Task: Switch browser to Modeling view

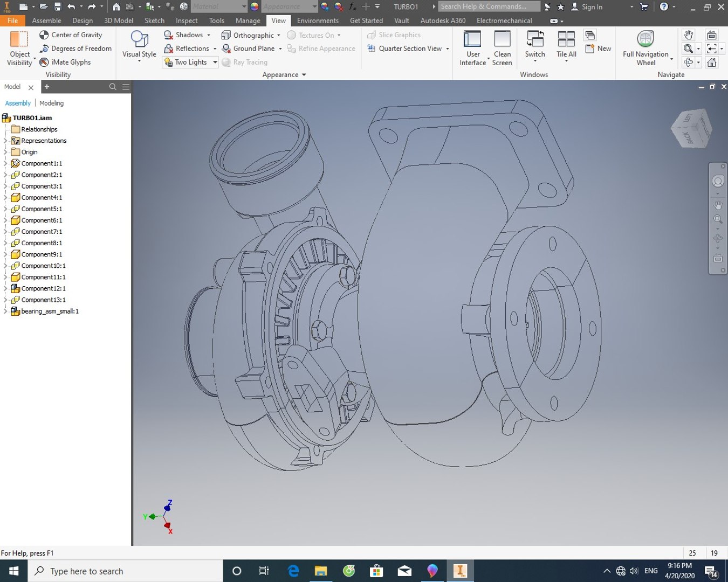Action: pyautogui.click(x=51, y=103)
